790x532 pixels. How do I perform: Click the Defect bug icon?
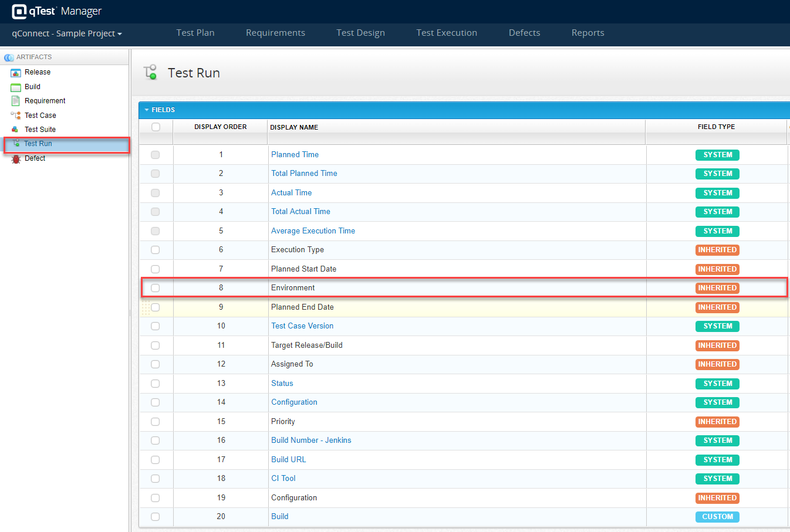tap(16, 158)
